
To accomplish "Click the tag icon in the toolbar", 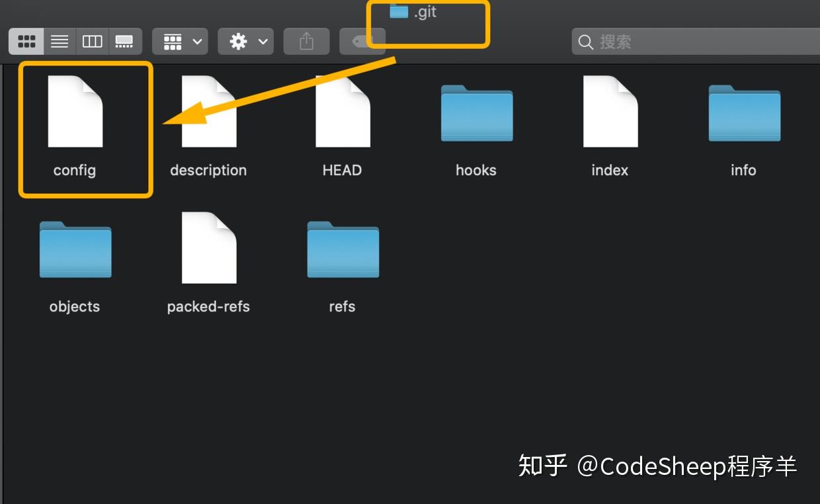I will click(362, 41).
